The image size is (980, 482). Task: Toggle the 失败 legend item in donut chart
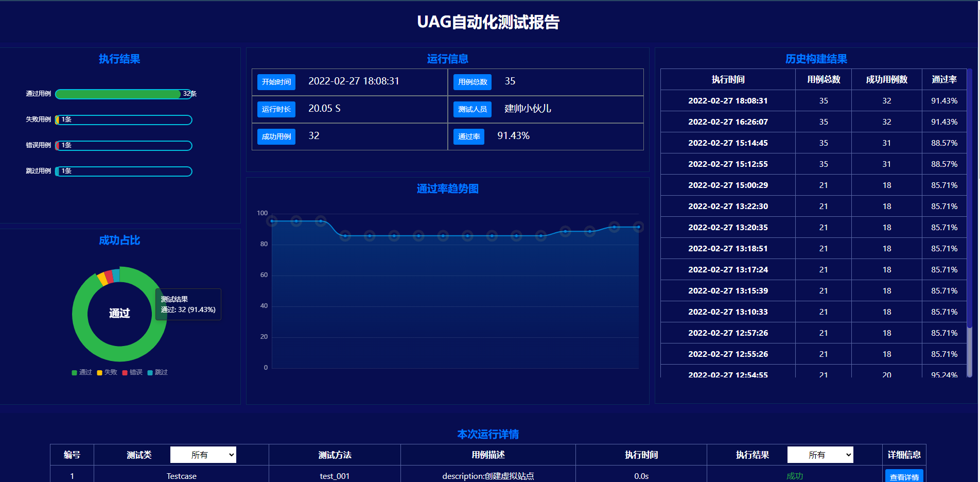click(x=107, y=372)
